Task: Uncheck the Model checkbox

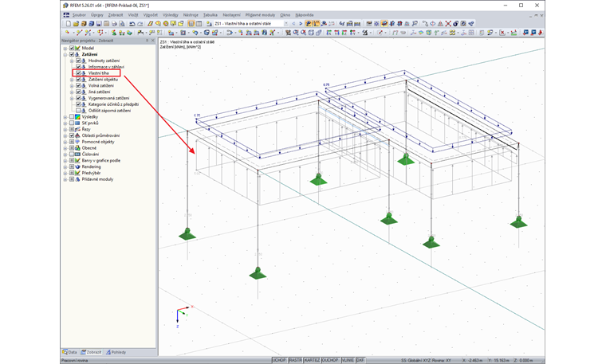Action: pos(72,49)
